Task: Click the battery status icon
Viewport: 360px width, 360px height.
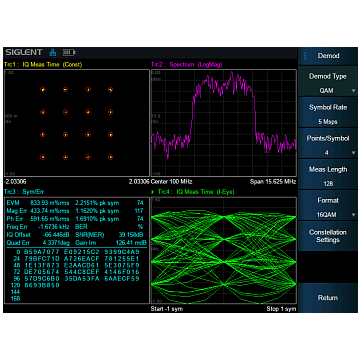Action: (x=69, y=52)
